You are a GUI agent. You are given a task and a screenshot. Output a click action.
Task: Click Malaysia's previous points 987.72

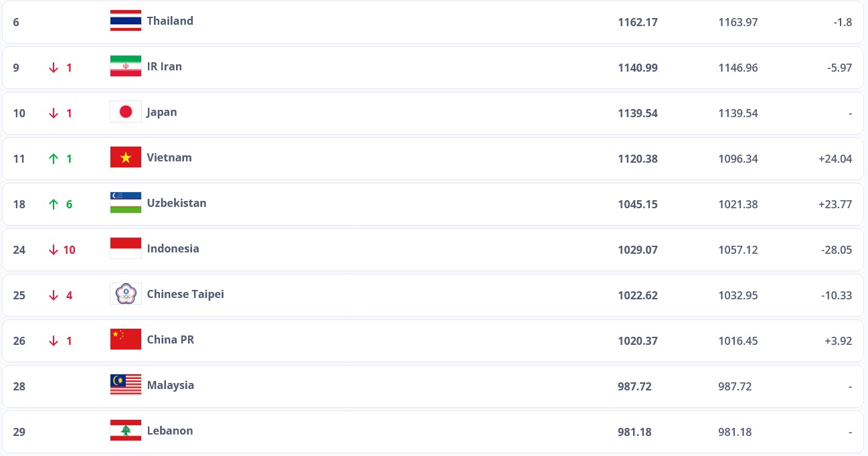(x=735, y=386)
